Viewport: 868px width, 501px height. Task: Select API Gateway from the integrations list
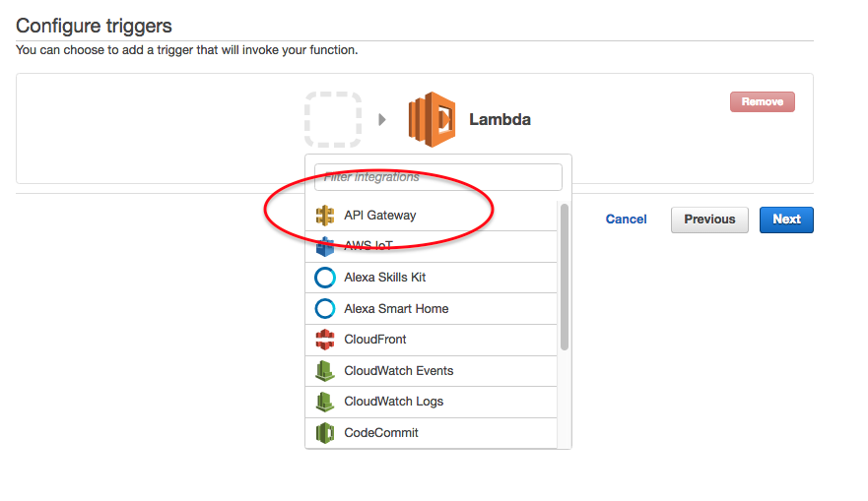pos(432,216)
